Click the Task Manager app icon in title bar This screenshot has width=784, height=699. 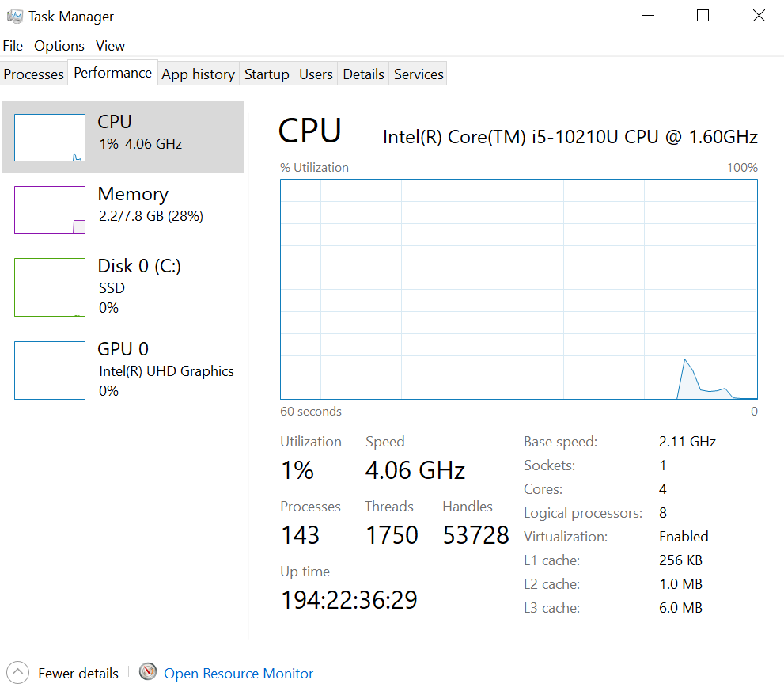tap(14, 16)
